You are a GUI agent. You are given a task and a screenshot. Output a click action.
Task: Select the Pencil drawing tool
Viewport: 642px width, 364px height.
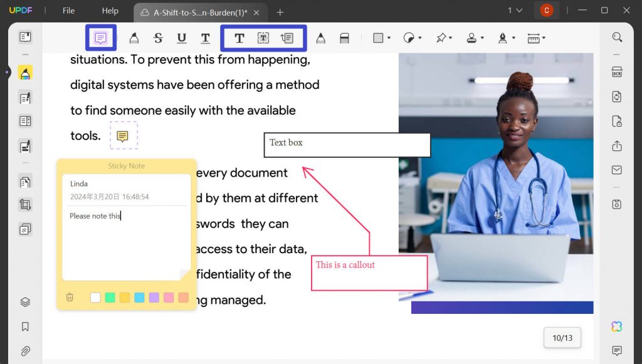(x=320, y=38)
